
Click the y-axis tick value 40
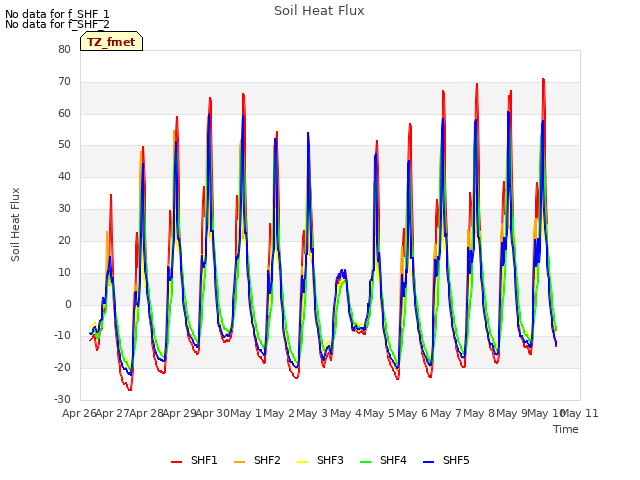64,177
